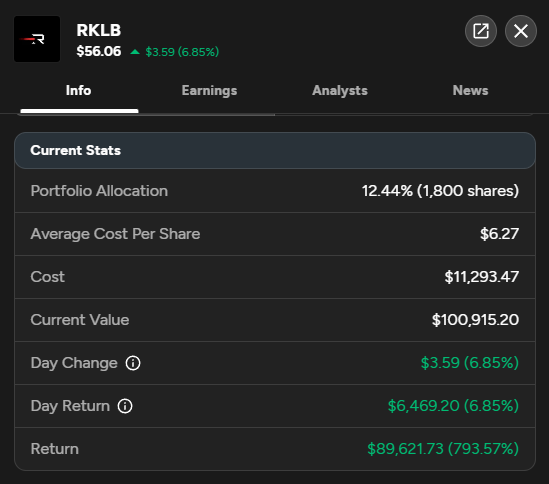
Task: Click the $6,469.20 (6.85%) day return
Action: click(x=453, y=406)
